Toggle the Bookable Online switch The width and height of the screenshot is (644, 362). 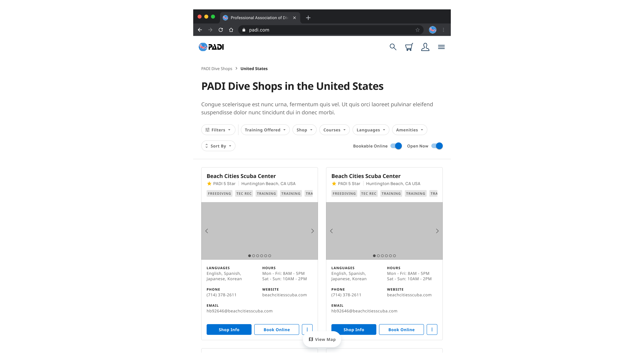click(396, 146)
